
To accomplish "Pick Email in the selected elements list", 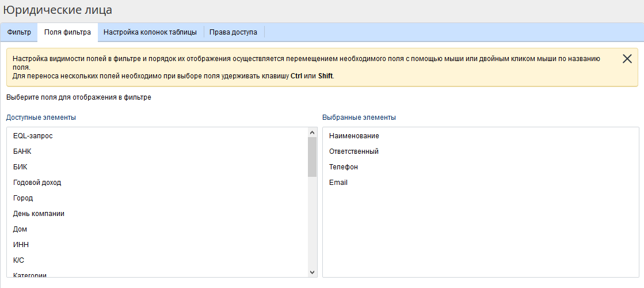I will [x=338, y=183].
